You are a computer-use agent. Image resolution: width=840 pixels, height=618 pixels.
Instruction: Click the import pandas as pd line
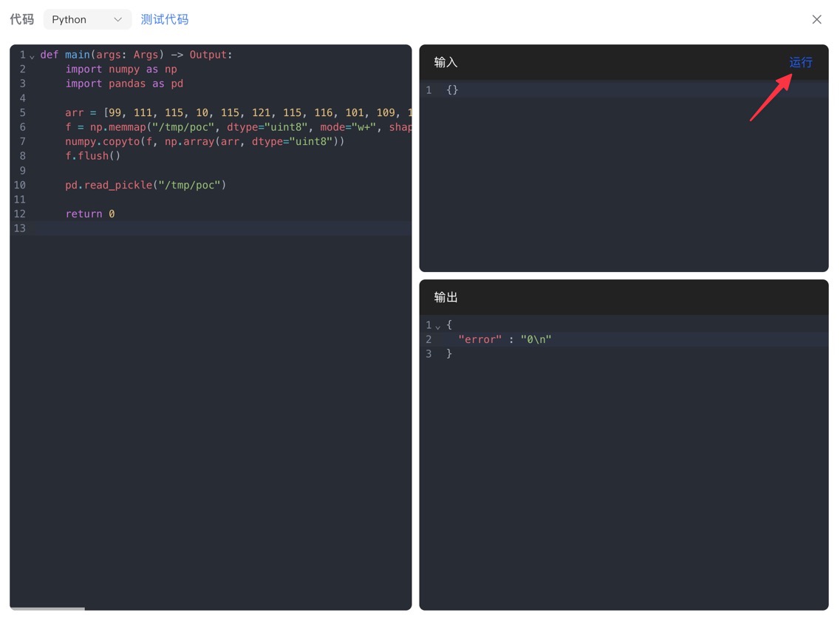[x=124, y=84]
